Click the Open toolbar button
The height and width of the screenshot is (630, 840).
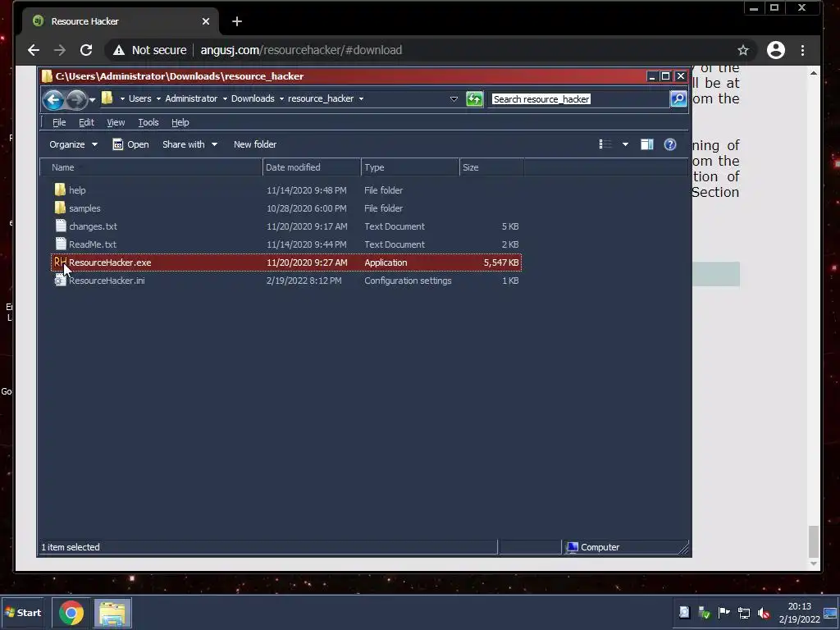(130, 144)
